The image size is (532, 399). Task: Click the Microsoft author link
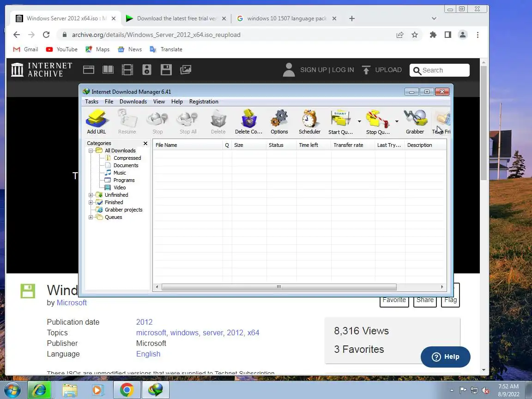pyautogui.click(x=72, y=302)
